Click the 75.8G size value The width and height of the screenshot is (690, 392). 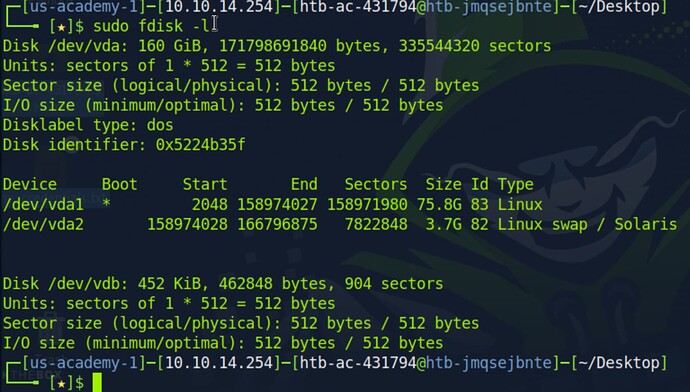click(x=444, y=205)
